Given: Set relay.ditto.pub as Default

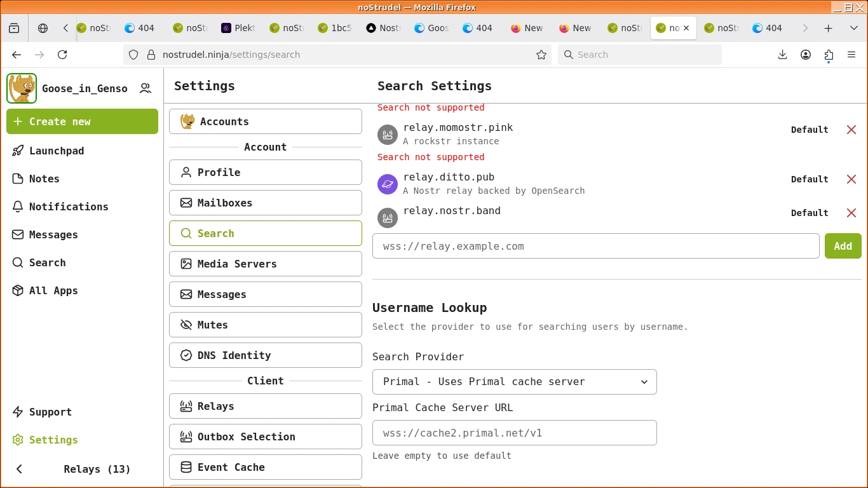Looking at the screenshot, I should click(x=810, y=179).
